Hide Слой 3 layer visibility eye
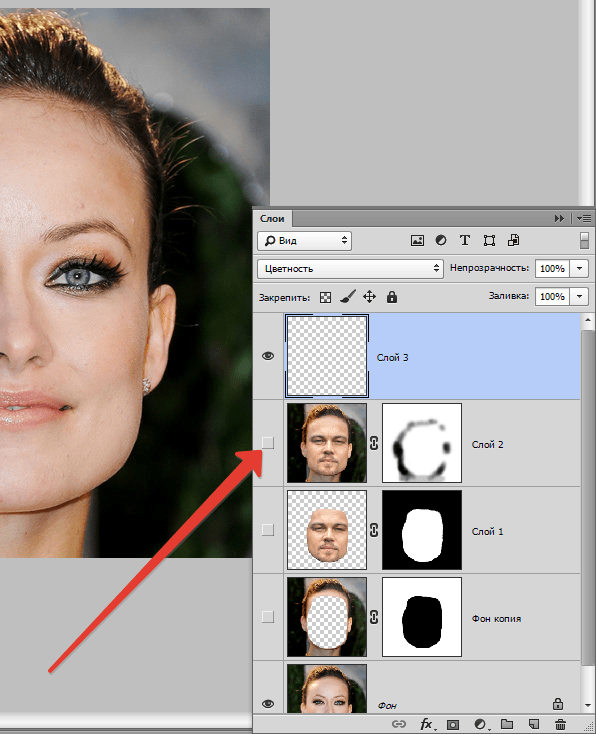The image size is (596, 734). point(268,356)
